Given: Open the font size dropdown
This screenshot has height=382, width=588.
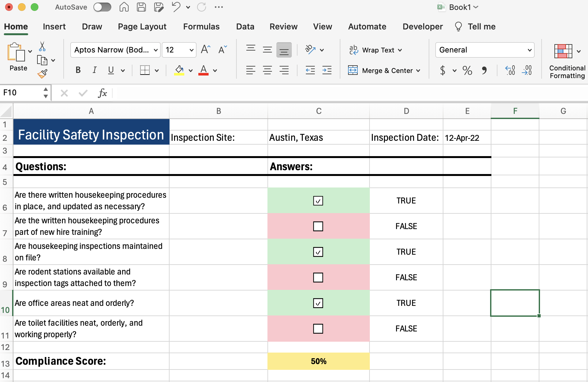Looking at the screenshot, I should [x=191, y=50].
